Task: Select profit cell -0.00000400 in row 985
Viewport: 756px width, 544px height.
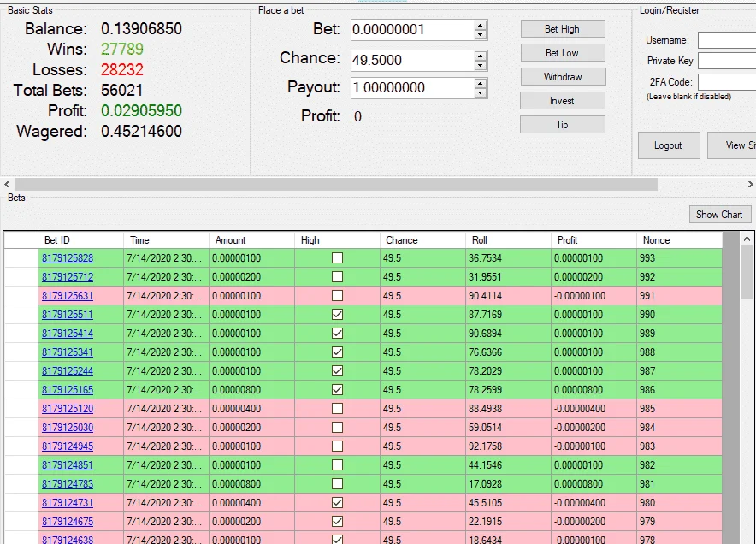Action: pos(594,409)
